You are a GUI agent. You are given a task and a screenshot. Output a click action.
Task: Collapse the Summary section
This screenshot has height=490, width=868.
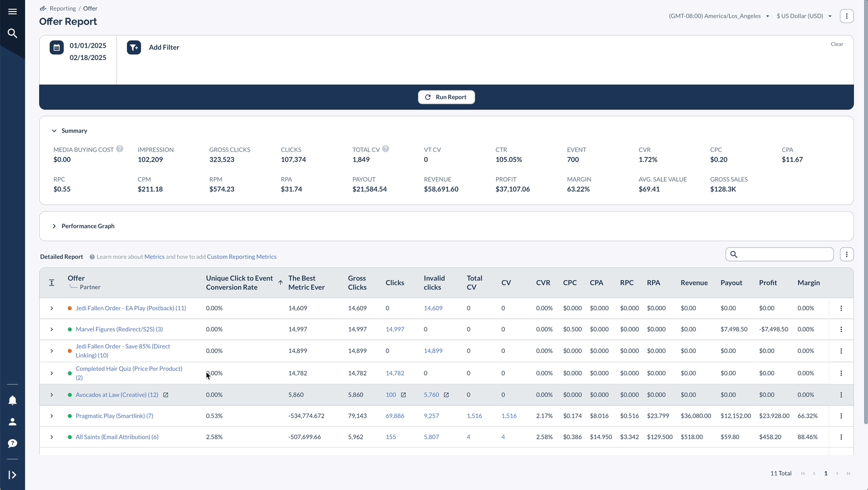54,131
